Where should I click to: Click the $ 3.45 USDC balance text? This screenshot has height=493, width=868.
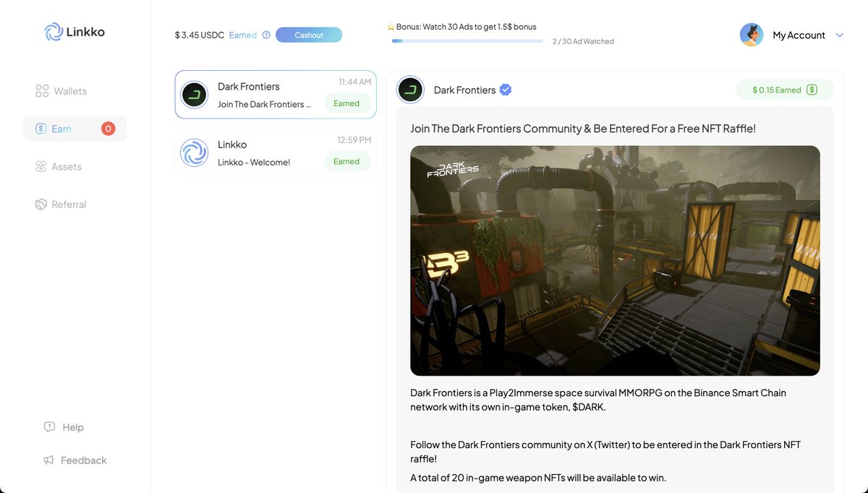click(200, 35)
